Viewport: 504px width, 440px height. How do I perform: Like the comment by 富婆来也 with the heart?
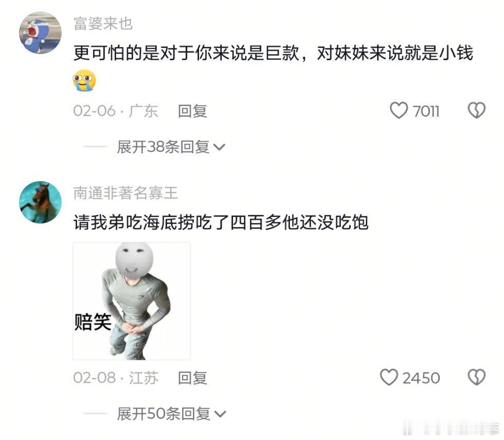399,111
